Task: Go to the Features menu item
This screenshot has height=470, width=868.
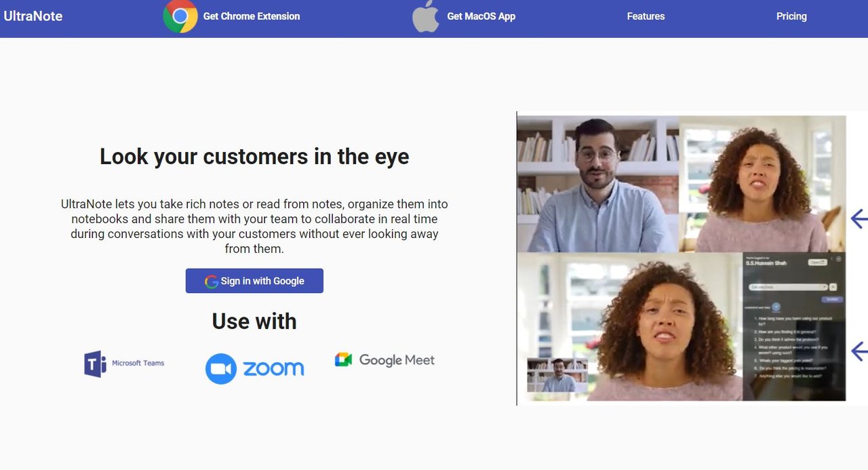Action: click(646, 16)
